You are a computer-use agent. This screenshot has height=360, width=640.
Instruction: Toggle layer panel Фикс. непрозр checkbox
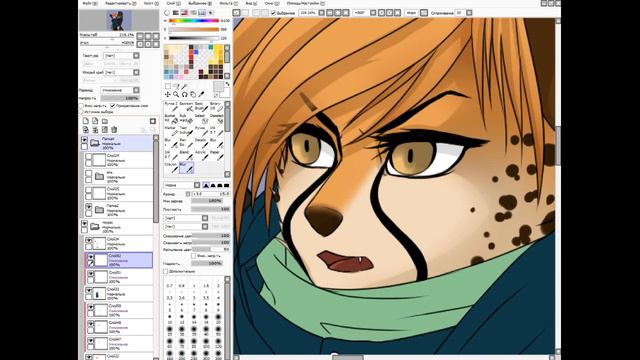click(81, 106)
